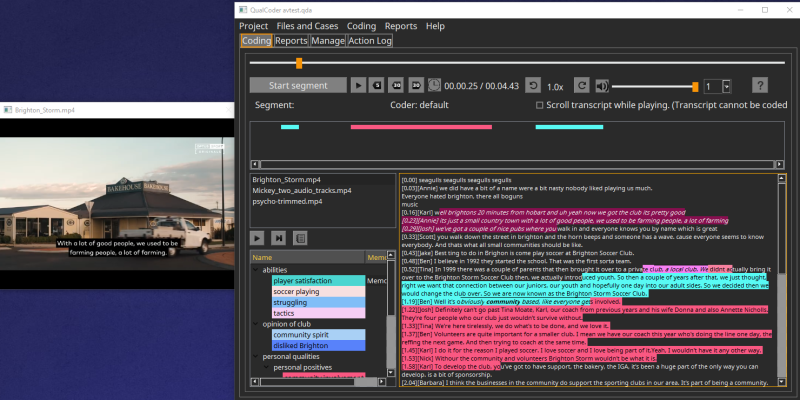The height and width of the screenshot is (400, 800).
Task: Click the [2.04][Barbara] transcript line
Action: click(x=585, y=382)
